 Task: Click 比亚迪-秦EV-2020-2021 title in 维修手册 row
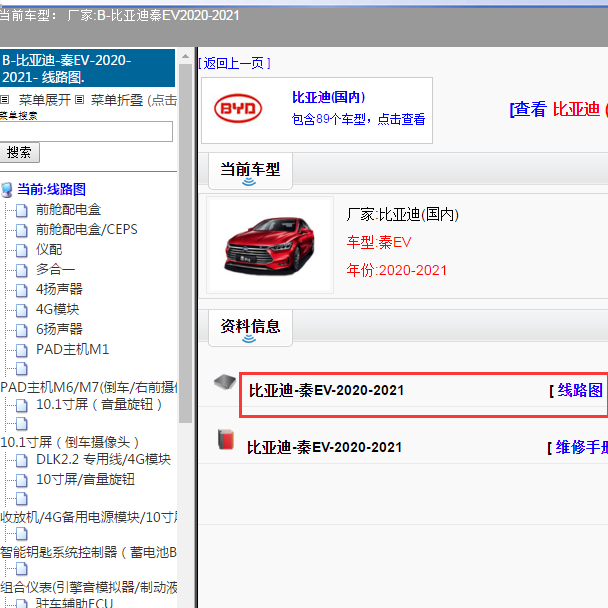[325, 447]
